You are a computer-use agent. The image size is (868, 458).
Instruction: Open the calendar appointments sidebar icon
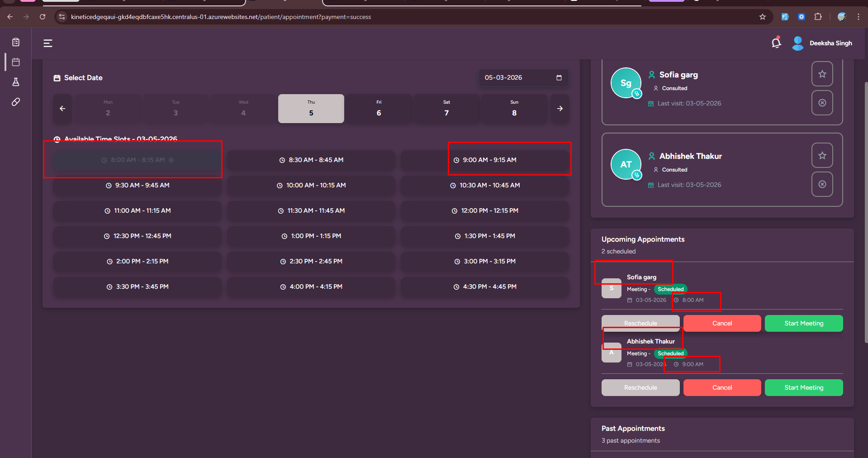16,62
